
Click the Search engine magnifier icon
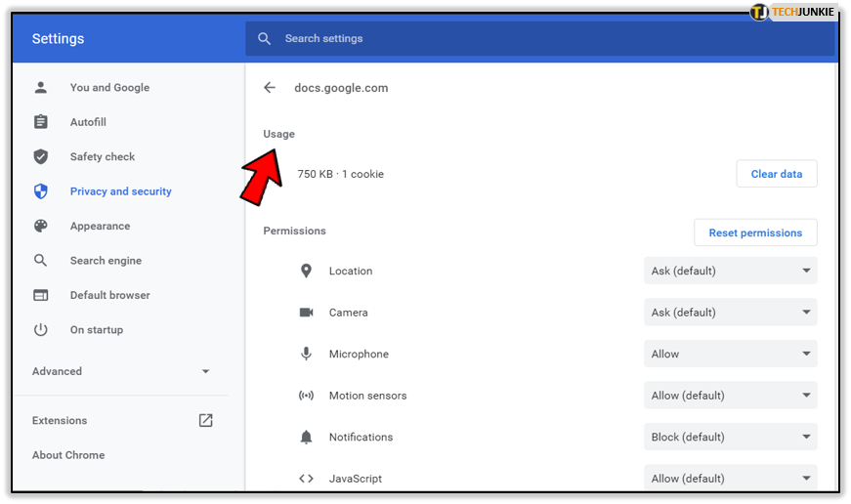pyautogui.click(x=41, y=261)
